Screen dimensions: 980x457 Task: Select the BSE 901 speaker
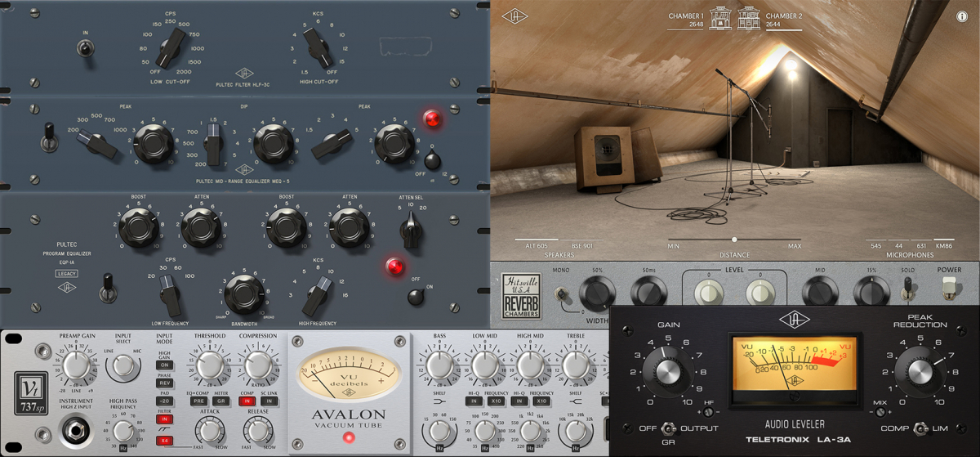tap(581, 245)
